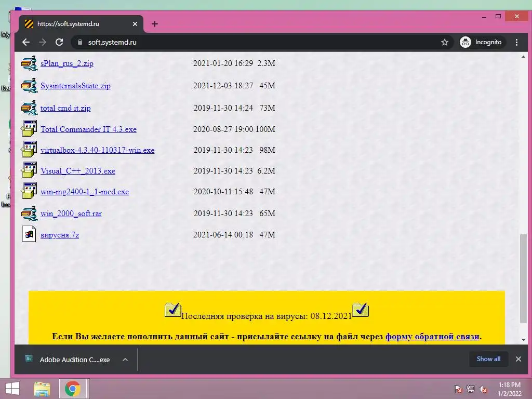Click the virtualbox-4.3.40-110317-win.exe link
The image size is (532, 399).
point(97,150)
